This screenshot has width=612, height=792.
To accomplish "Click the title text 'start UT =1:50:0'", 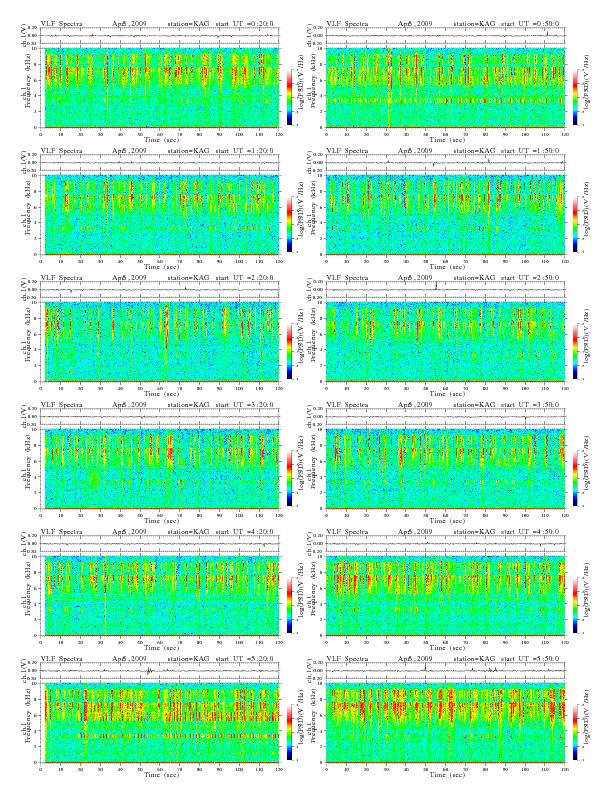I will (530, 151).
